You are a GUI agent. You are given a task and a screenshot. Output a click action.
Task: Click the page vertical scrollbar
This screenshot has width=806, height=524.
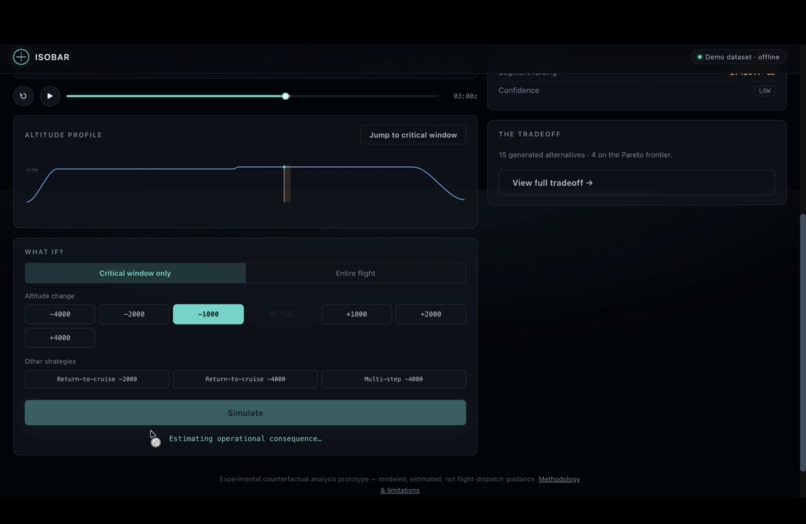pos(802,342)
